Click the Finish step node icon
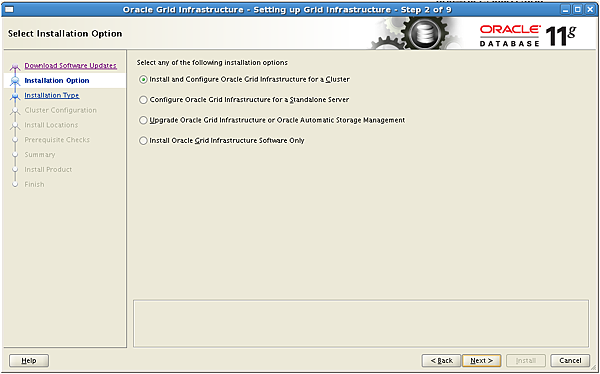 tap(15, 185)
